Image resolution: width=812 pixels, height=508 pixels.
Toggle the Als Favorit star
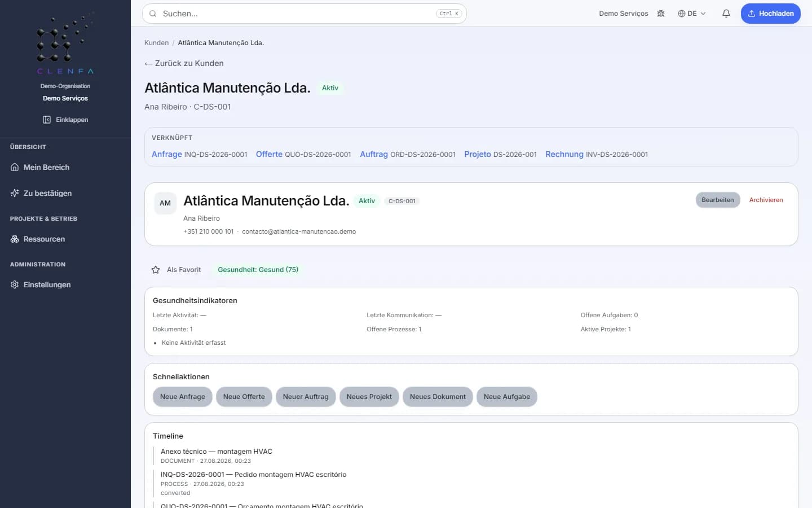pyautogui.click(x=156, y=270)
